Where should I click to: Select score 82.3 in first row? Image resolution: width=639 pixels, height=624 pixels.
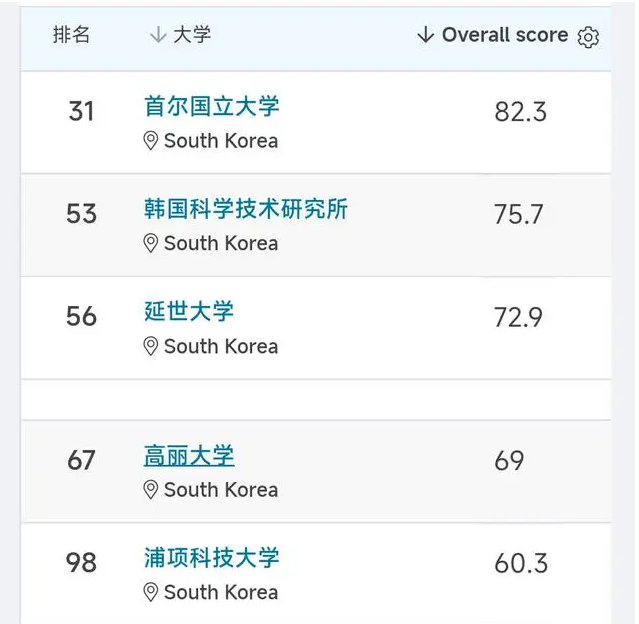(520, 112)
